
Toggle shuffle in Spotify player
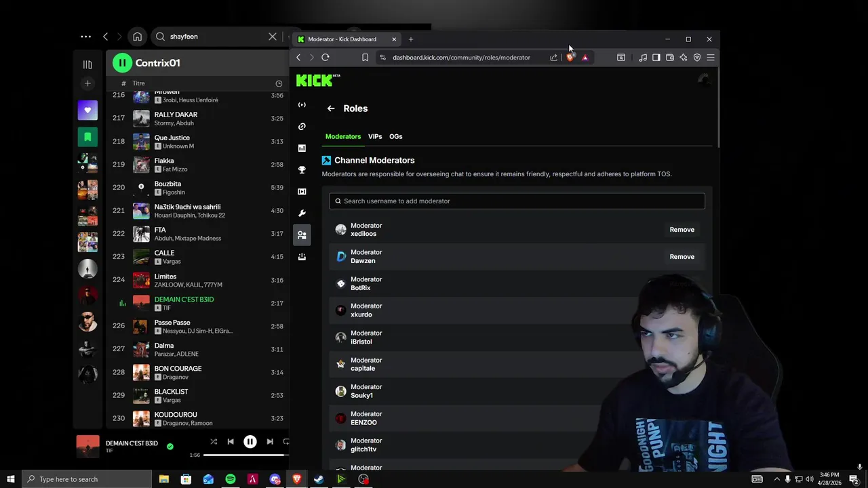click(x=214, y=442)
